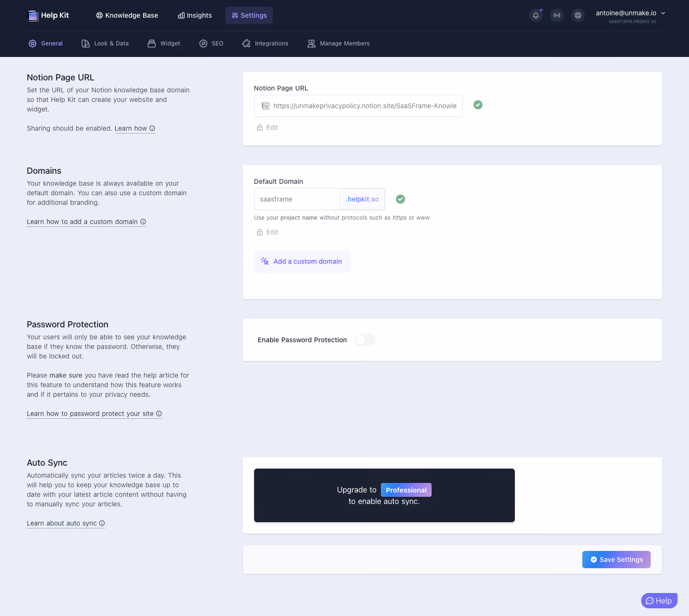
Task: Click the green checkmark beside Default Domain
Action: 400,199
